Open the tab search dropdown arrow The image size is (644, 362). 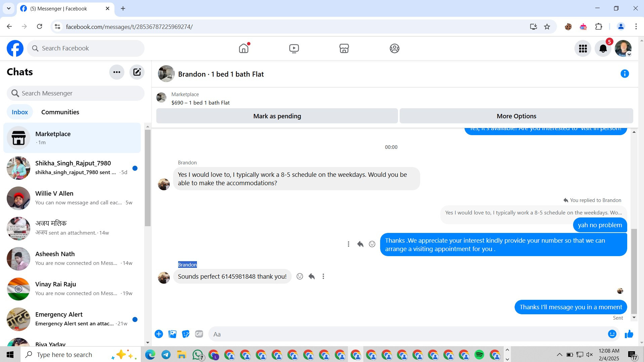pyautogui.click(x=8, y=9)
